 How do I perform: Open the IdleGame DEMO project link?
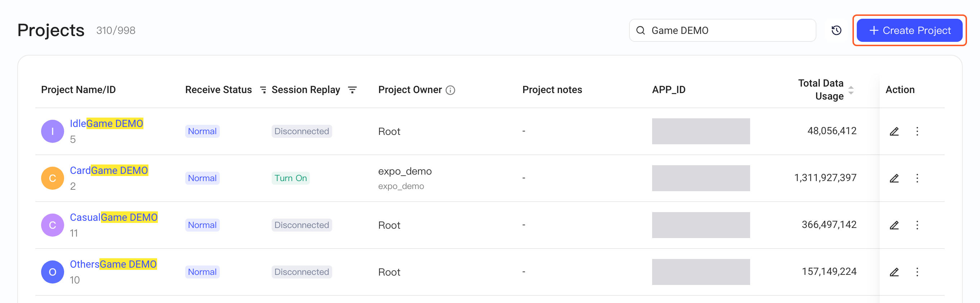(107, 123)
